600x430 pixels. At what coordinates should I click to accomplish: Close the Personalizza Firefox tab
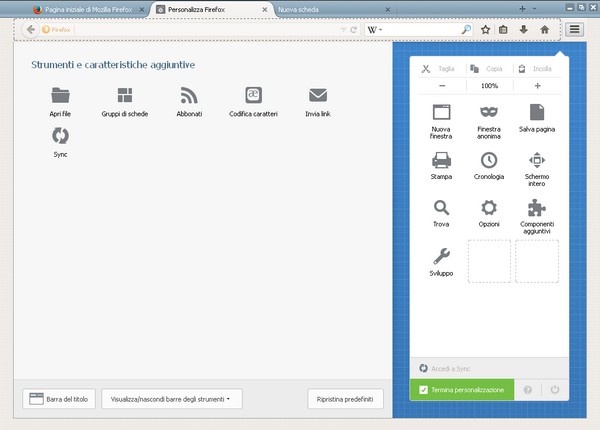point(264,10)
